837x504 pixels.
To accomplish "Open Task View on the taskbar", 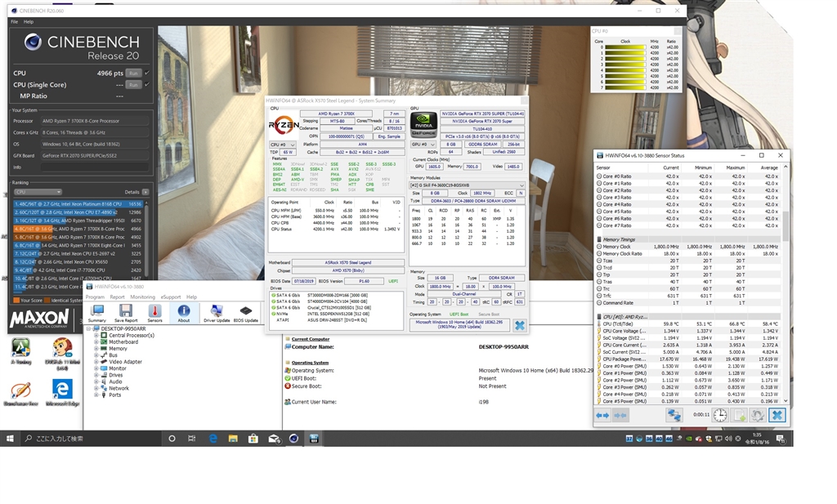I will [191, 439].
